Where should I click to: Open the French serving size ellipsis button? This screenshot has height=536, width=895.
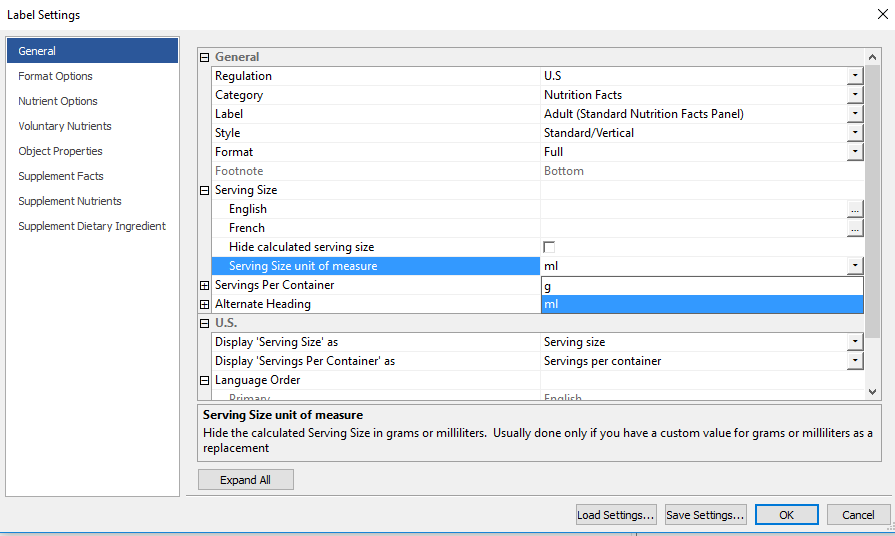tap(854, 229)
